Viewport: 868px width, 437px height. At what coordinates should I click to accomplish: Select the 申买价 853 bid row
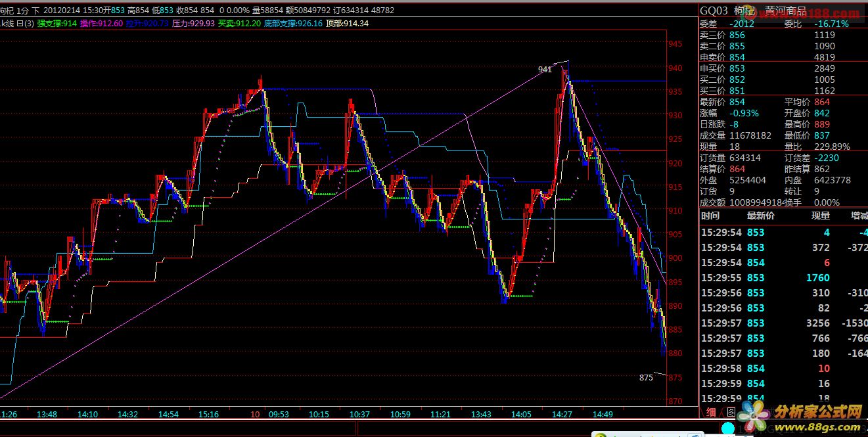(x=783, y=68)
